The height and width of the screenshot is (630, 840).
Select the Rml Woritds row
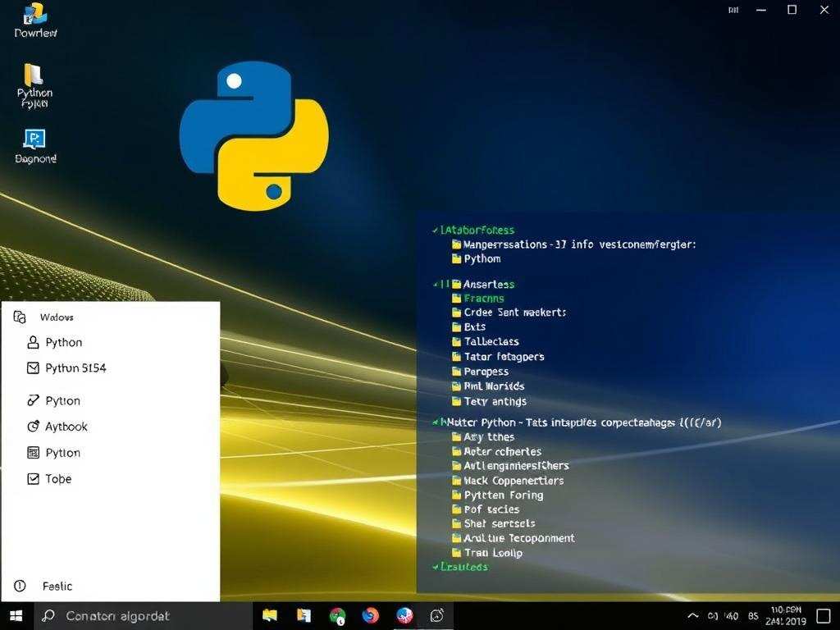[x=488, y=386]
